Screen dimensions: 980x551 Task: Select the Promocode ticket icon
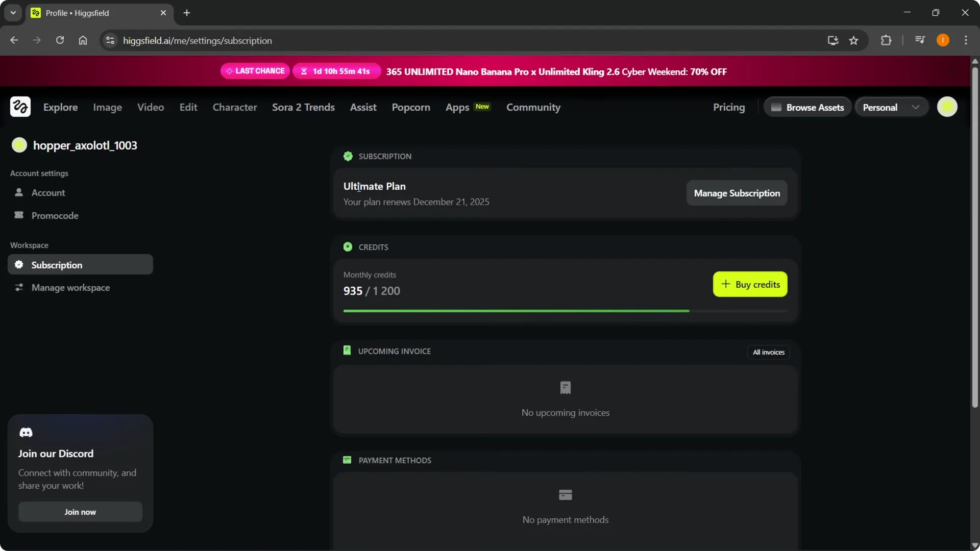(x=19, y=215)
